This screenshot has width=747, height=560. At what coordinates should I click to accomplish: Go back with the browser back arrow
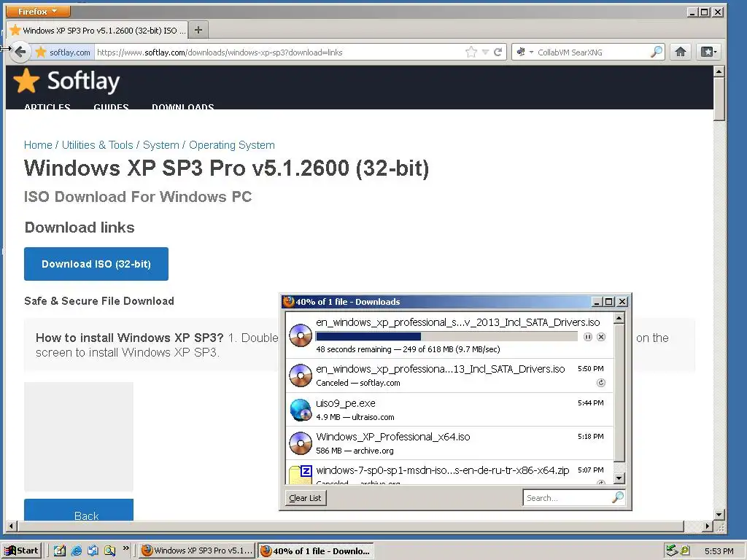click(20, 52)
